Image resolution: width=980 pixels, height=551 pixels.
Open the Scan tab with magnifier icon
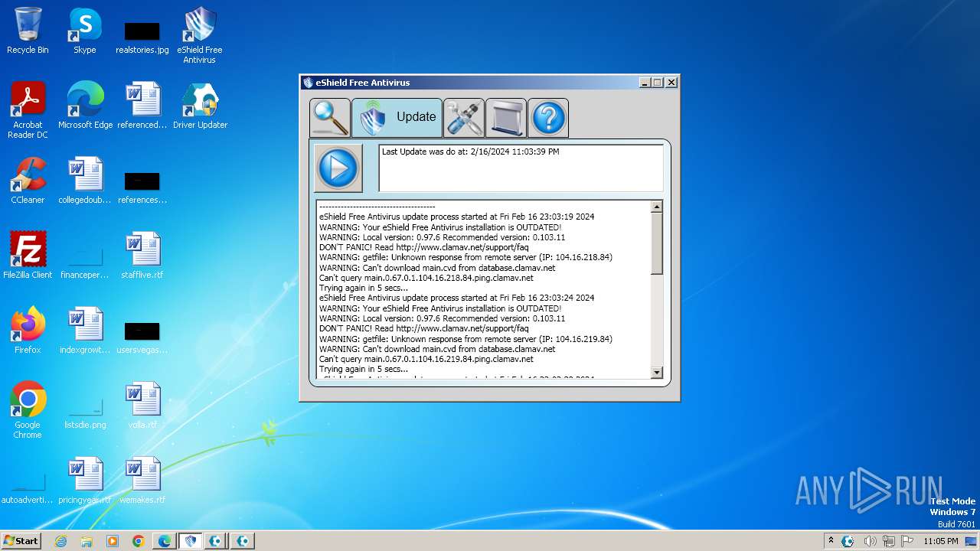(330, 118)
